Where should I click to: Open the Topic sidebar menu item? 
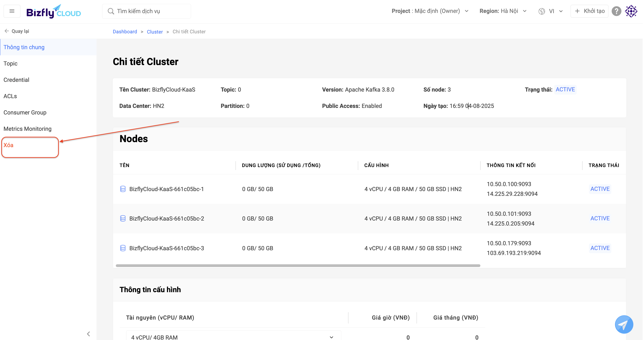point(10,63)
